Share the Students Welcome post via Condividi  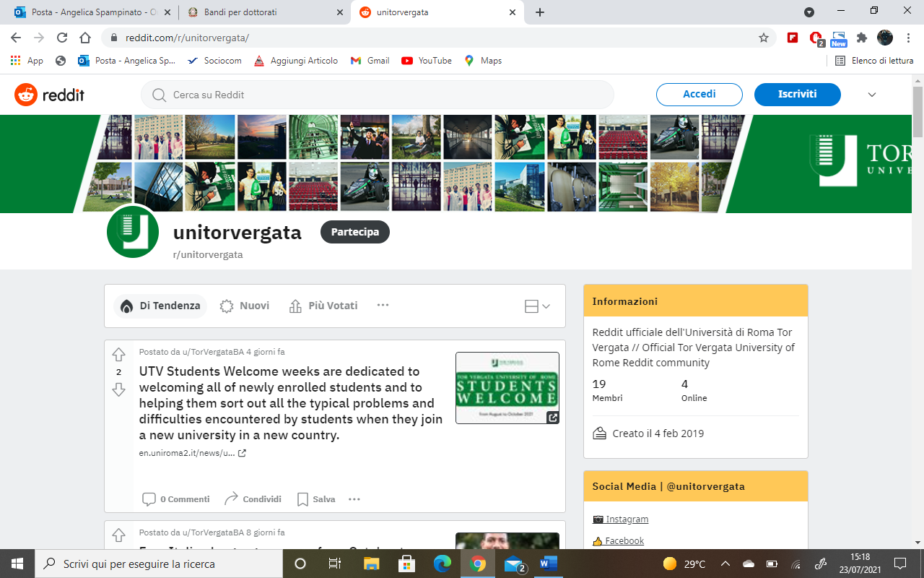(x=253, y=499)
